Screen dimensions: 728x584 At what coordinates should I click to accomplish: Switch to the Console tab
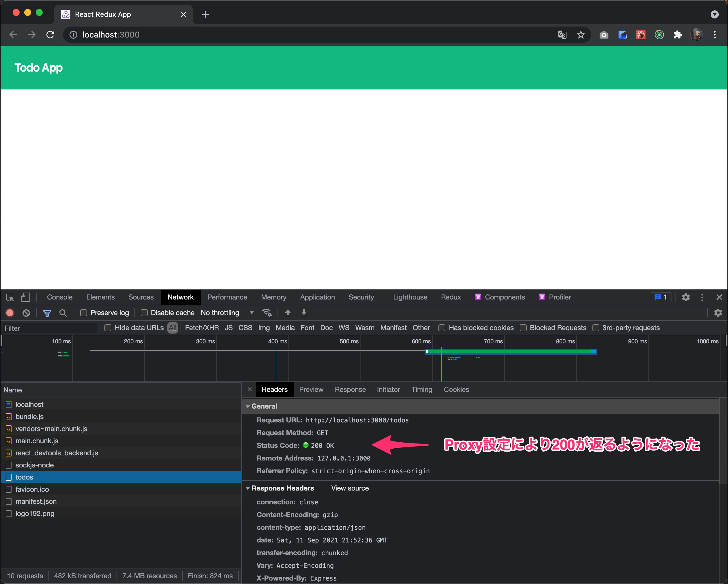[60, 297]
